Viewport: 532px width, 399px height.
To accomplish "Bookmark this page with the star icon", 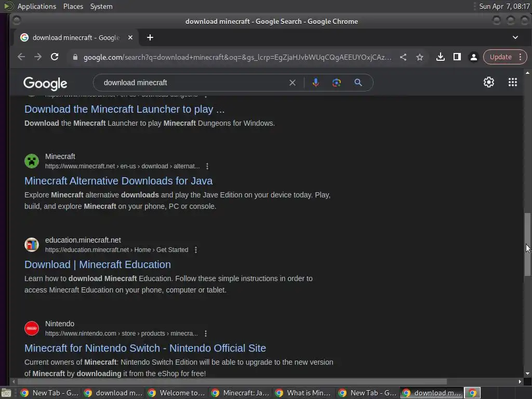I will (420, 57).
